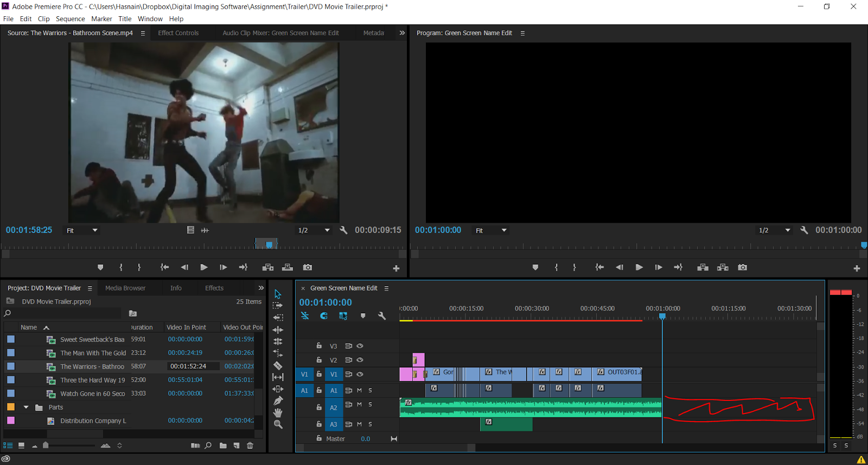This screenshot has height=465, width=868.
Task: Open the Sequence menu
Action: point(71,18)
